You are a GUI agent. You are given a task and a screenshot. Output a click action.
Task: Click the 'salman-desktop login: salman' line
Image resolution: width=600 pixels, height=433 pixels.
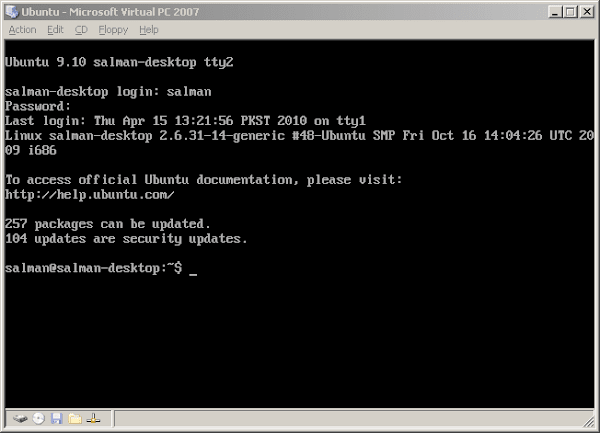point(108,92)
